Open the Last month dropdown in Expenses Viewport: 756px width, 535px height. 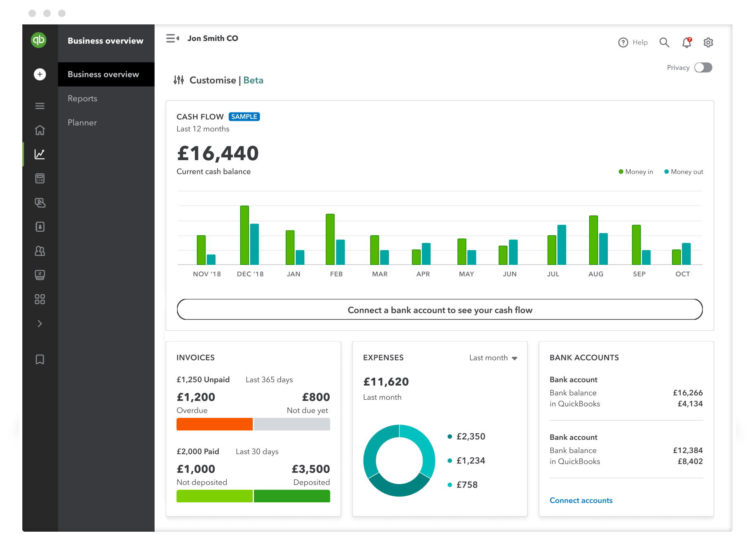(493, 357)
